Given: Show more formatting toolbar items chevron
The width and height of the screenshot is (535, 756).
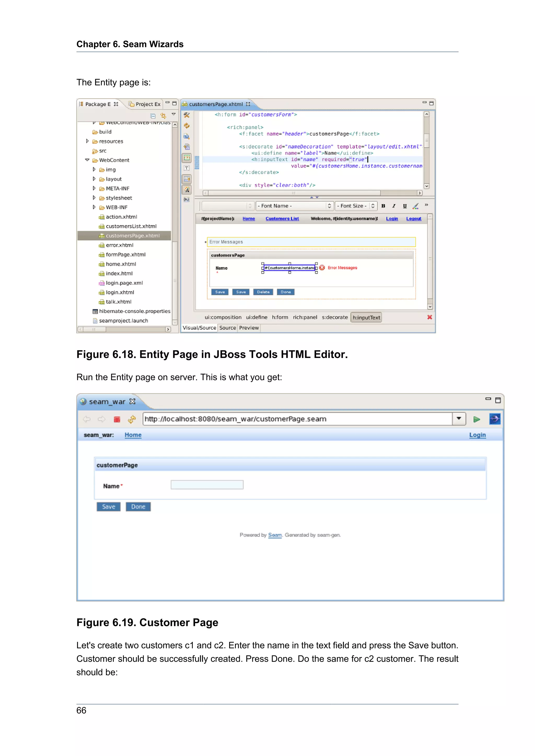Looking at the screenshot, I should click(x=427, y=205).
